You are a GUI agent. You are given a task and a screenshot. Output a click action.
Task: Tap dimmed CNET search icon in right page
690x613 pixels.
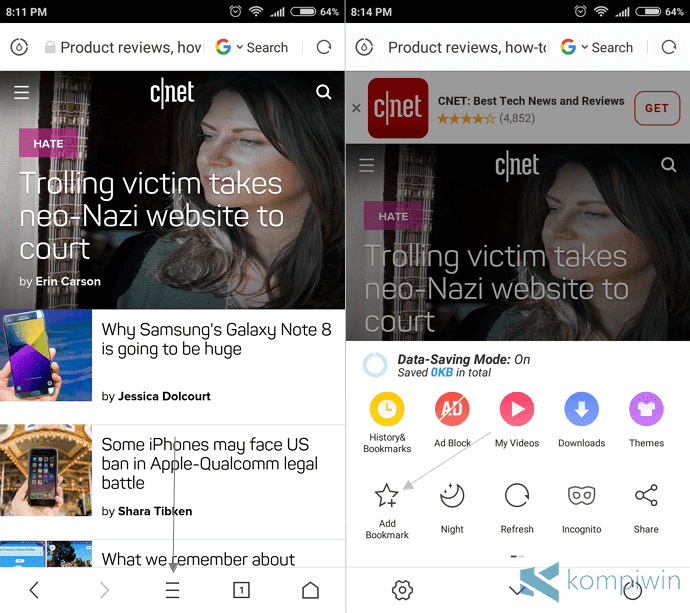pyautogui.click(x=668, y=165)
